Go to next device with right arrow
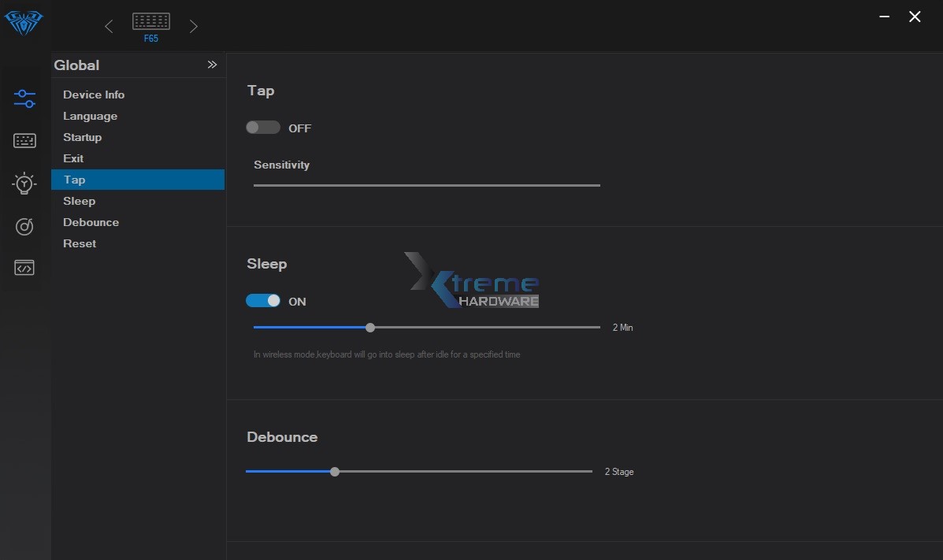Viewport: 943px width, 560px height. pos(194,27)
